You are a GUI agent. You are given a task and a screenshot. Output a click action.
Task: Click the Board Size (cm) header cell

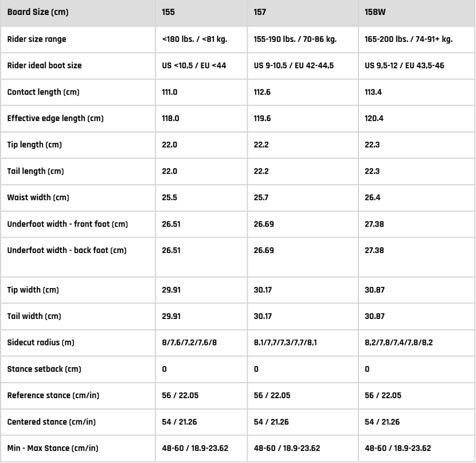pyautogui.click(x=38, y=13)
